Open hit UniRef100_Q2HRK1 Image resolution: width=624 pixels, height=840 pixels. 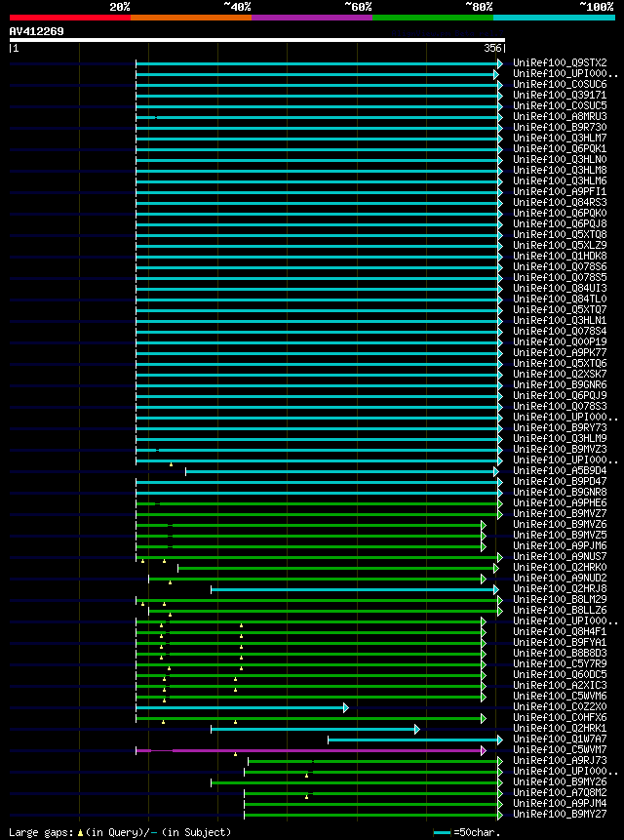560,729
